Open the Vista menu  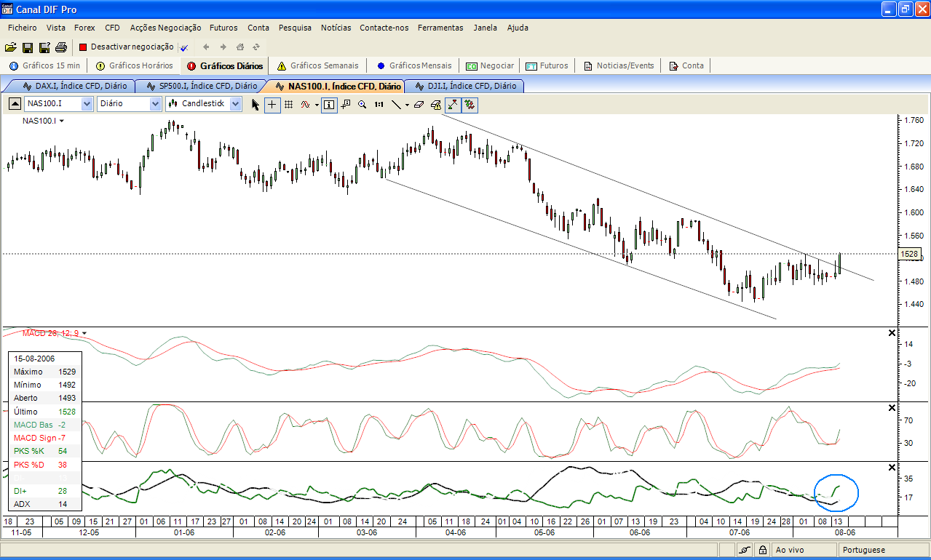coord(56,28)
